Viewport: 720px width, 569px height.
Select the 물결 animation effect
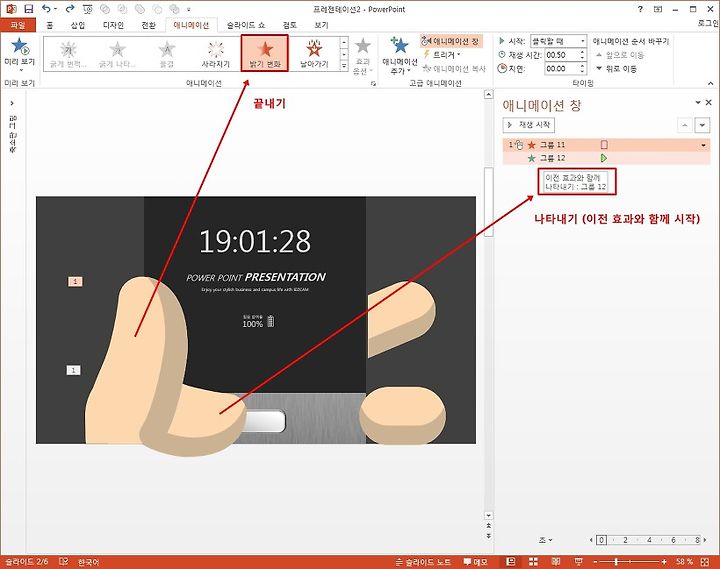pos(167,54)
